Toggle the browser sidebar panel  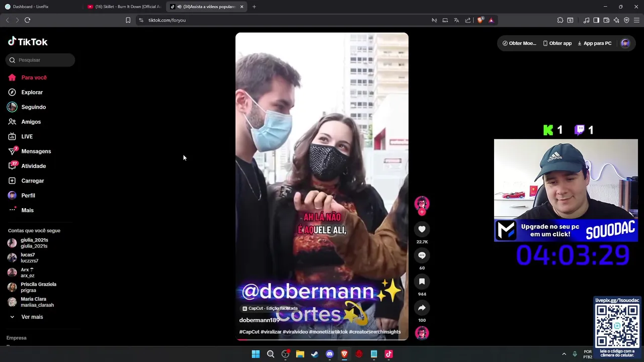(596, 20)
